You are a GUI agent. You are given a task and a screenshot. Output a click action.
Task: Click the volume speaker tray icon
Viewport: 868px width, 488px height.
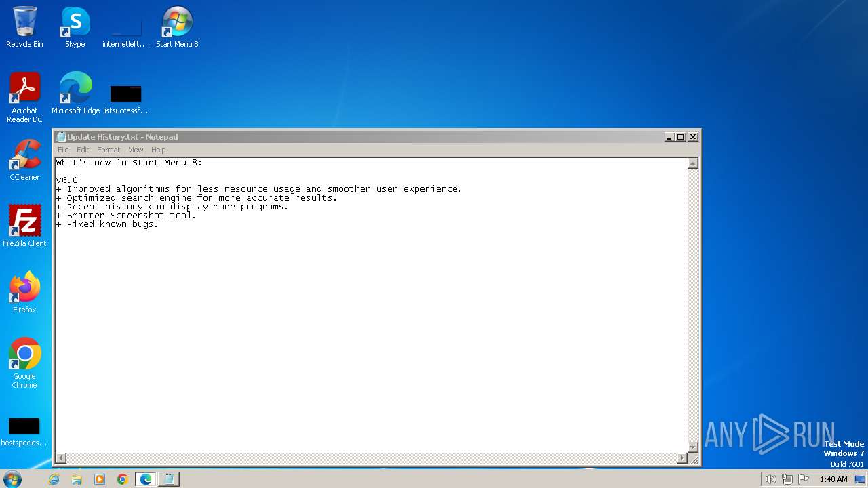point(770,479)
